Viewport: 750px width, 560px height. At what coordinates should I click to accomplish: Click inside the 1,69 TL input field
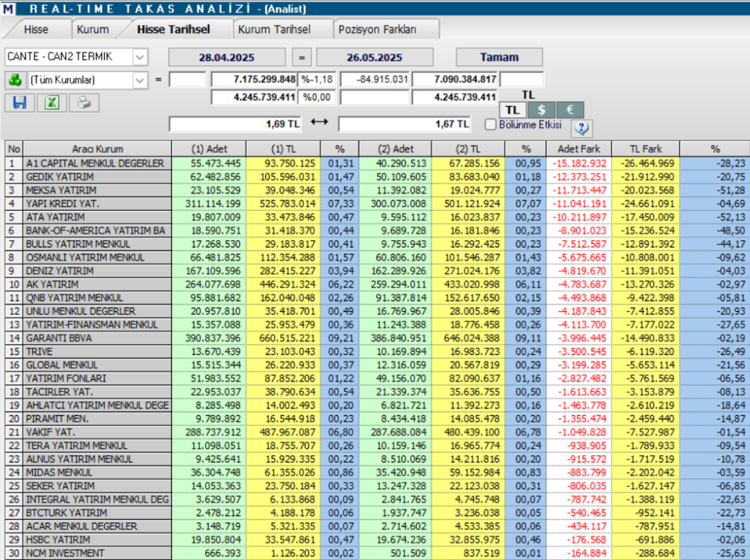pyautogui.click(x=233, y=122)
